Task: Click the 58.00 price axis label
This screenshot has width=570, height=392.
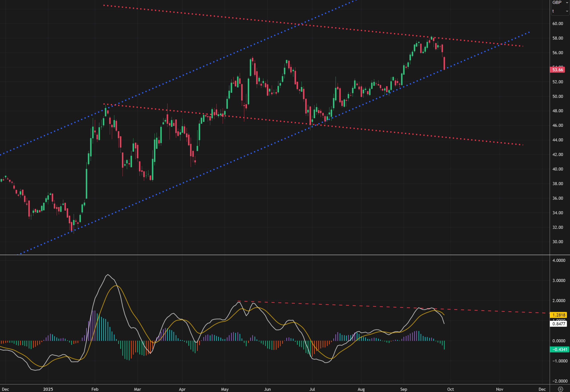Action: (x=558, y=38)
